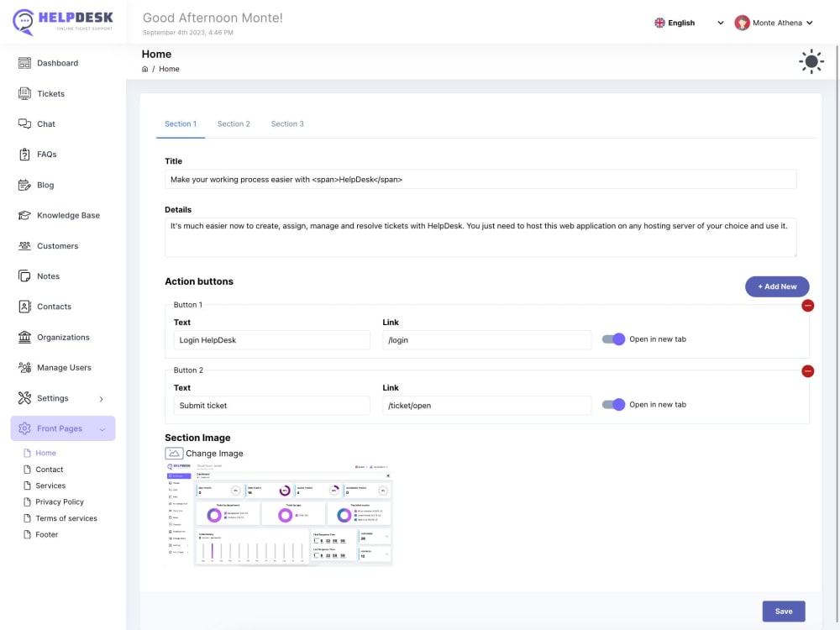Click the + Add New button
The height and width of the screenshot is (630, 840).
tap(777, 286)
